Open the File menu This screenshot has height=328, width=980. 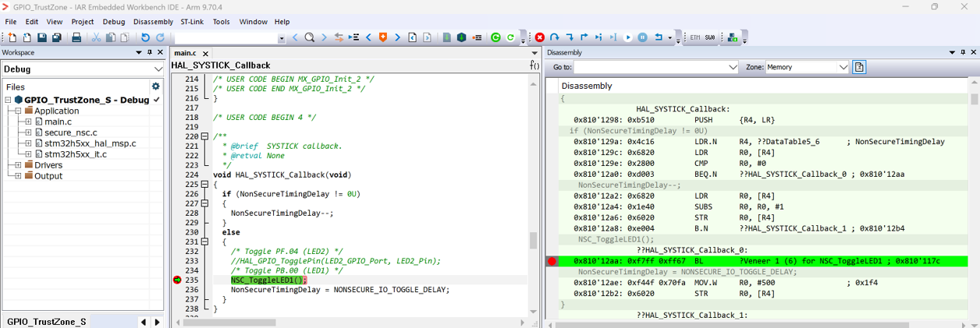pos(11,22)
